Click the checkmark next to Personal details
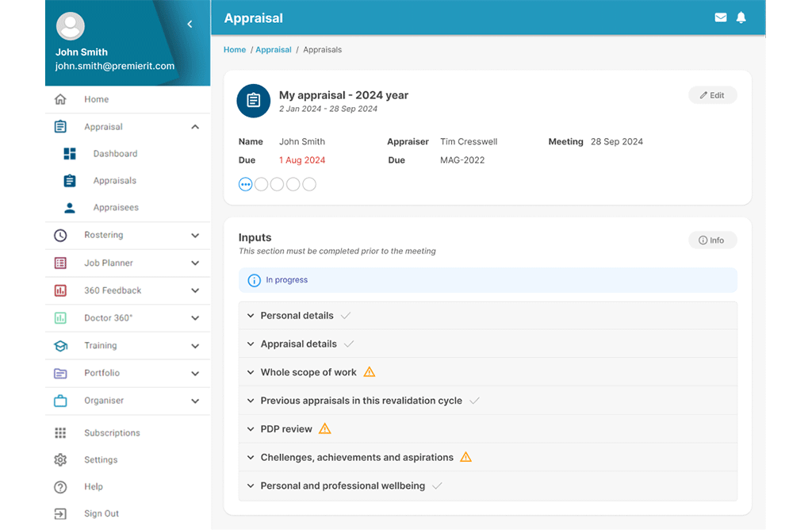 (x=346, y=316)
